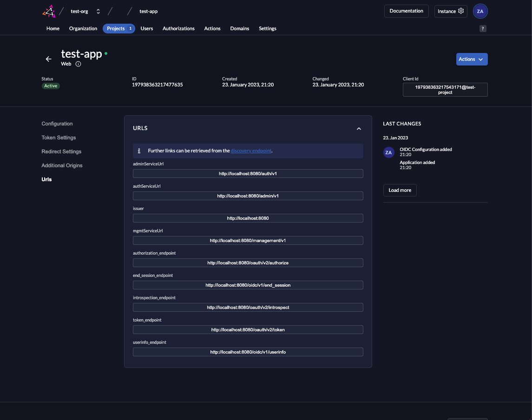Copy the issuer URL http://localhost:8080
532x420 pixels.
click(248, 218)
